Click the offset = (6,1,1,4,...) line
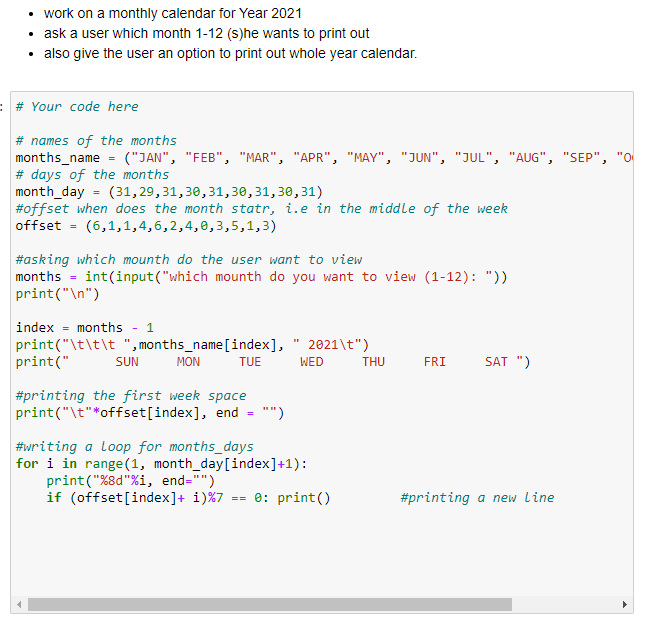The width and height of the screenshot is (645, 619). (x=146, y=226)
